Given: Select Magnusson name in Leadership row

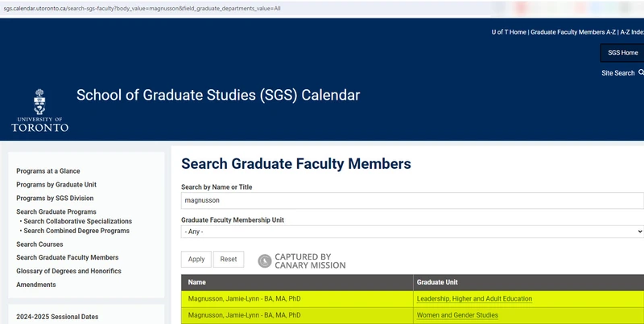Looking at the screenshot, I should pos(244,299).
